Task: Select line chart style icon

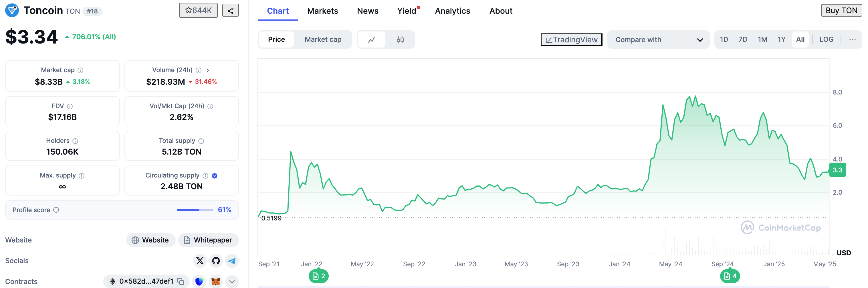Action: [372, 40]
